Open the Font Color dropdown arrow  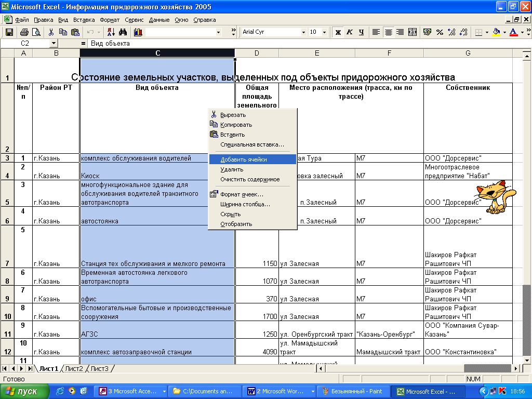point(522,32)
